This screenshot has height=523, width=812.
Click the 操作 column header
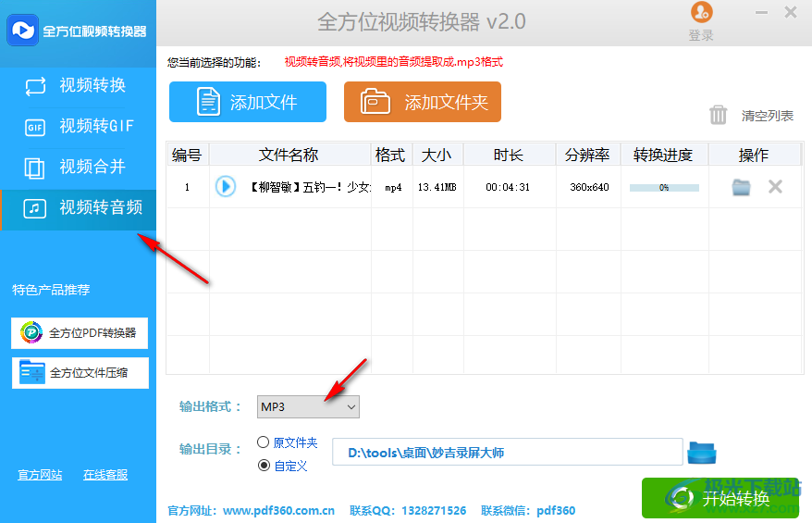(754, 155)
